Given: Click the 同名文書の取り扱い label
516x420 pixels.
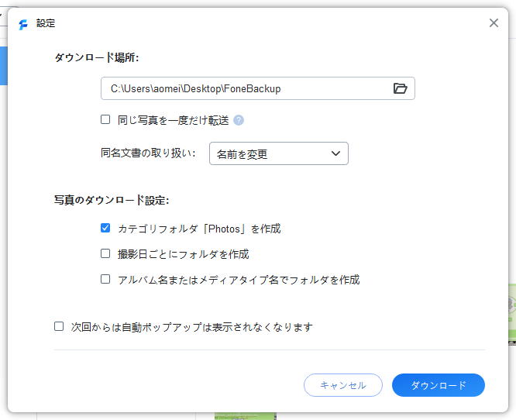Looking at the screenshot, I should [x=148, y=153].
